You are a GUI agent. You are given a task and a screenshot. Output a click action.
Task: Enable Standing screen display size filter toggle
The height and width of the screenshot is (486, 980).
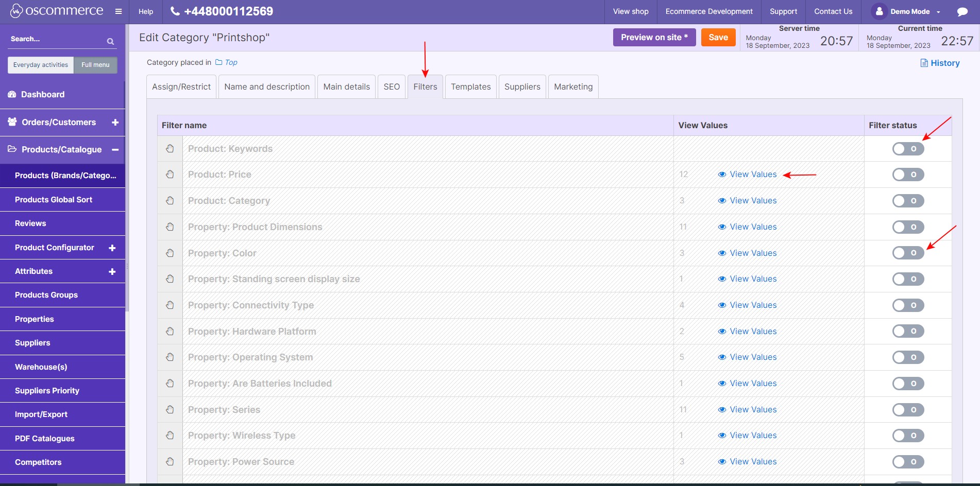(x=908, y=279)
